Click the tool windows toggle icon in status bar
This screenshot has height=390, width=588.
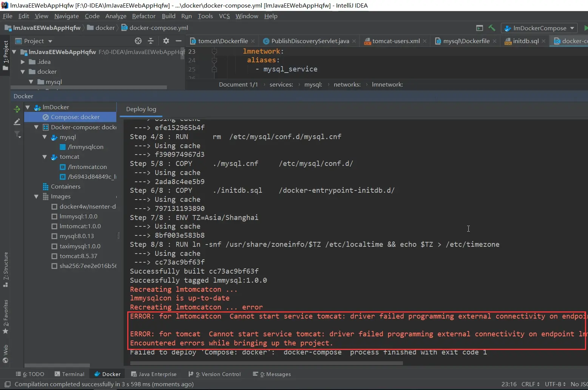click(x=7, y=384)
